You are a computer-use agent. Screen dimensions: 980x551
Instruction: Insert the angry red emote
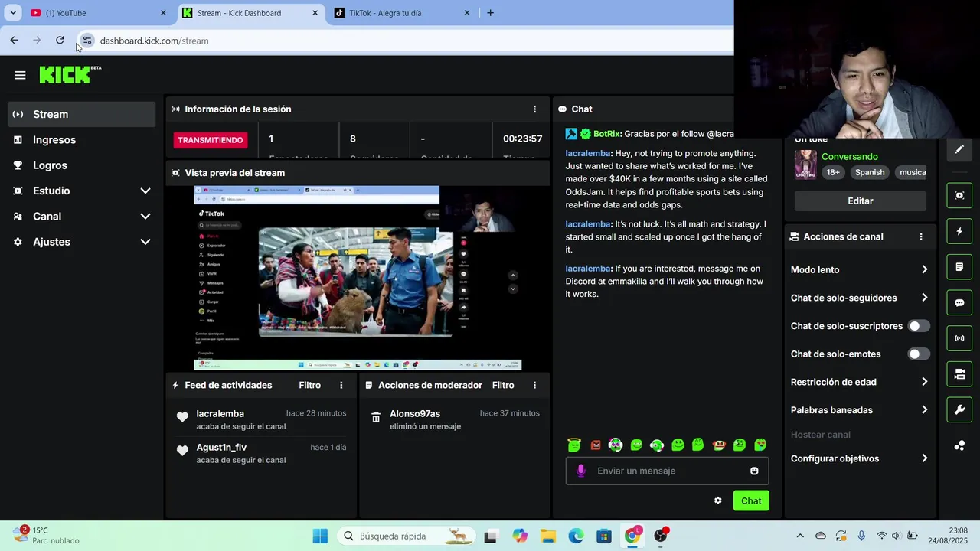click(x=595, y=445)
